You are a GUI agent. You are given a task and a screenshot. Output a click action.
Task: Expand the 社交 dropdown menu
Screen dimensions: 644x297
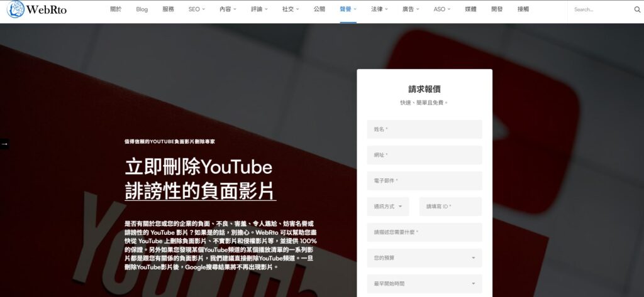click(x=291, y=9)
